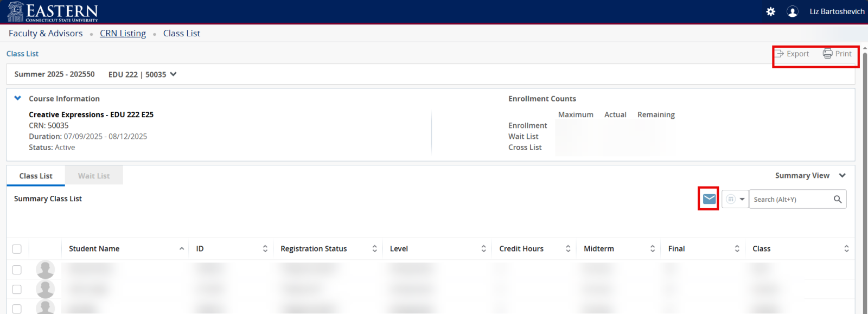The image size is (868, 314).
Task: Click the Search (Alt+Y) input field
Action: point(789,200)
